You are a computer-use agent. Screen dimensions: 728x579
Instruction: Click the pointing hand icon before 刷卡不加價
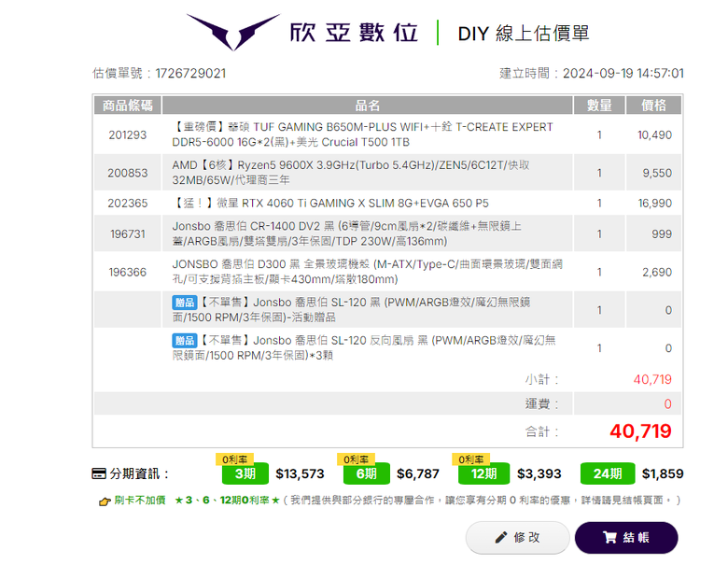point(105,501)
